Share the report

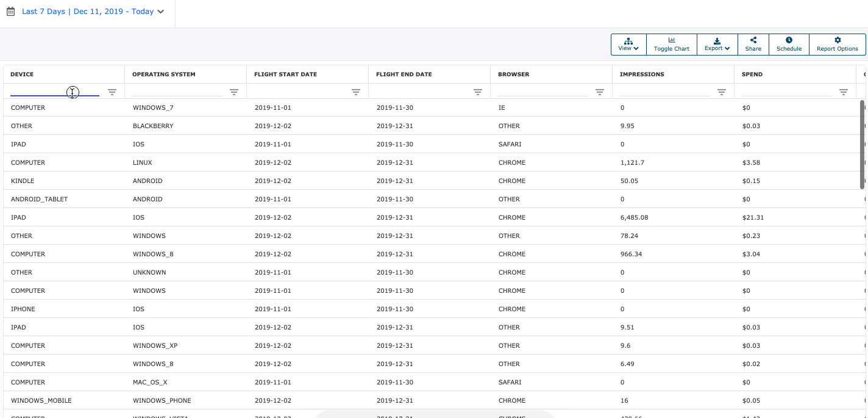click(753, 45)
